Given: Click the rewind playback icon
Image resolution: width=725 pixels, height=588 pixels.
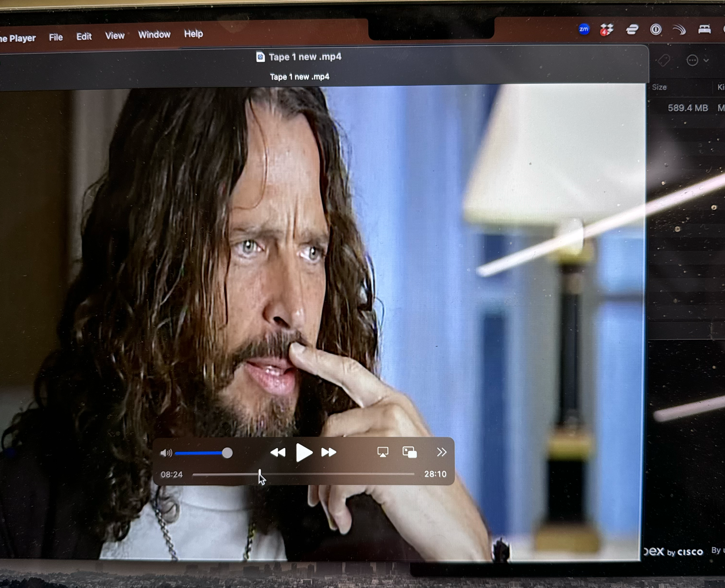Looking at the screenshot, I should tap(278, 452).
